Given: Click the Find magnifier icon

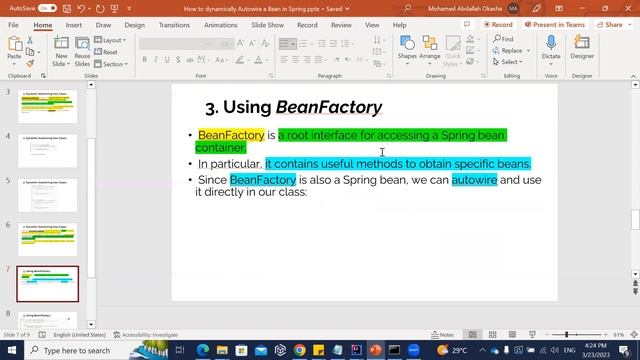Looking at the screenshot, I should tap(497, 39).
